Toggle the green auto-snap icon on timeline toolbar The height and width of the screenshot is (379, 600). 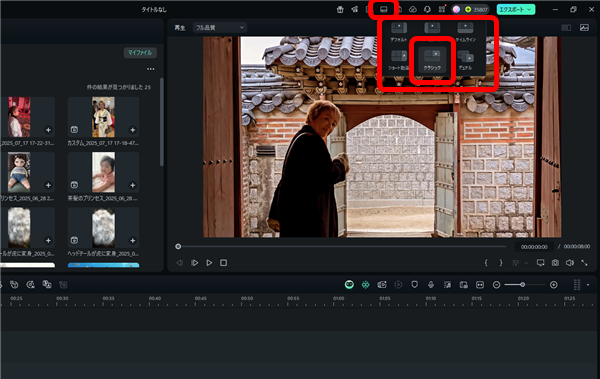pos(365,284)
